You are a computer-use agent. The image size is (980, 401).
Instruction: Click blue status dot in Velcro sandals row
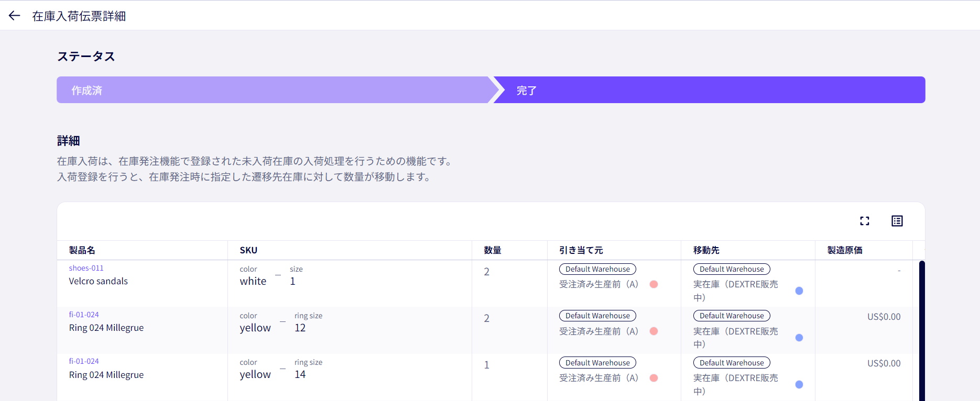coord(799,291)
